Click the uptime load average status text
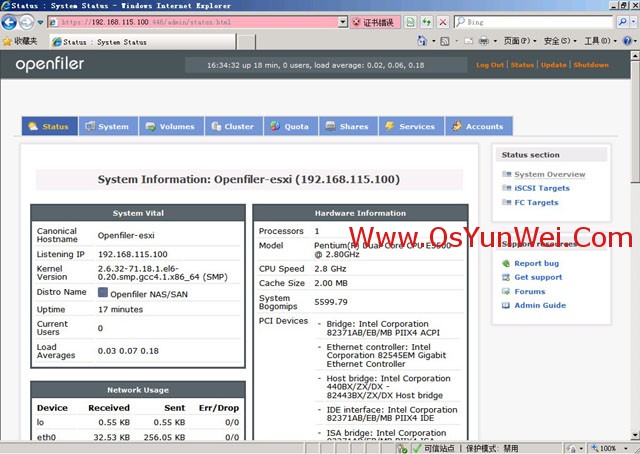 316,65
